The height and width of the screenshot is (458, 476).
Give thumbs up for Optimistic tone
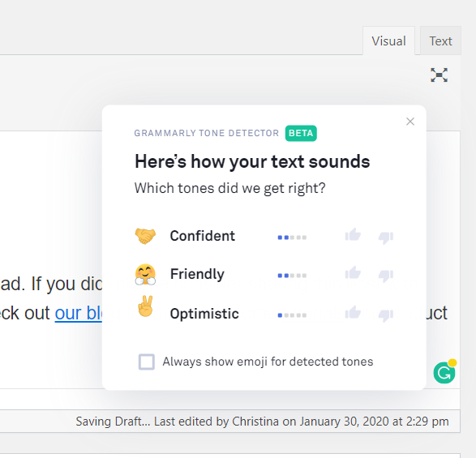(353, 313)
